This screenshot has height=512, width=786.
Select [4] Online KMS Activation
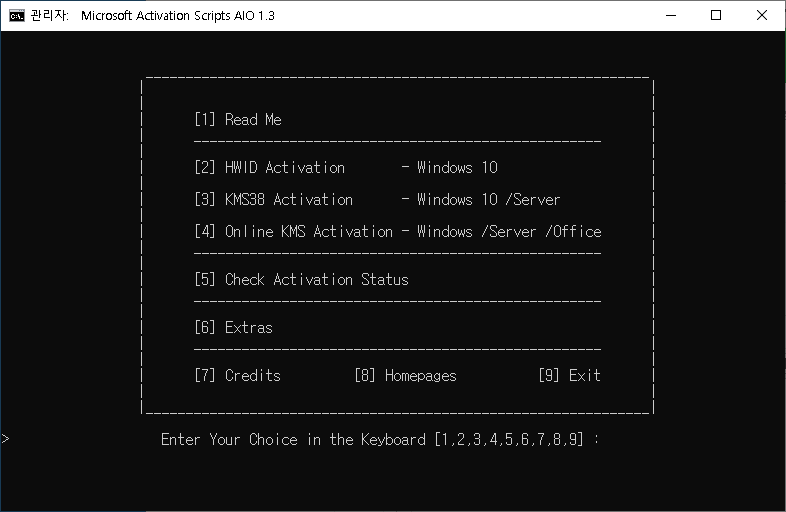[x=294, y=232]
